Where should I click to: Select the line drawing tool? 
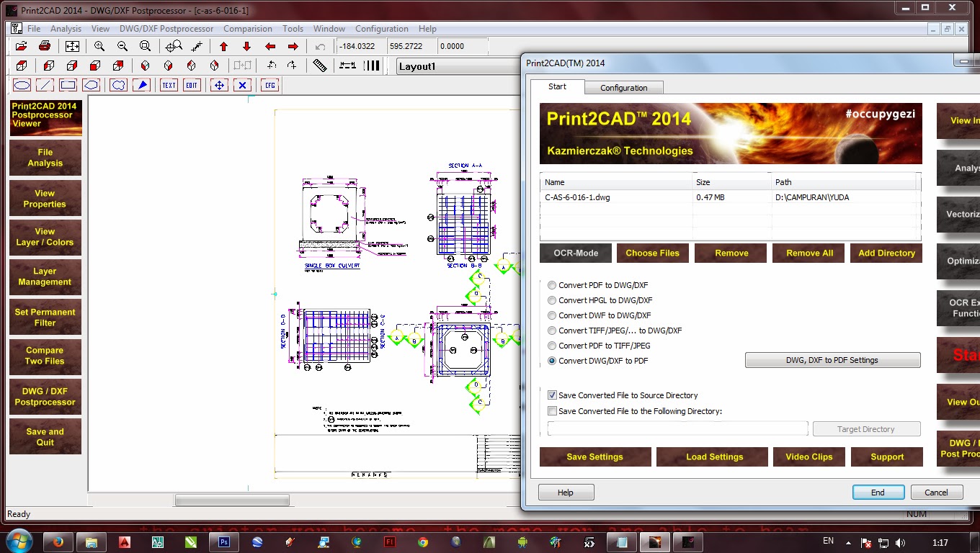click(45, 85)
